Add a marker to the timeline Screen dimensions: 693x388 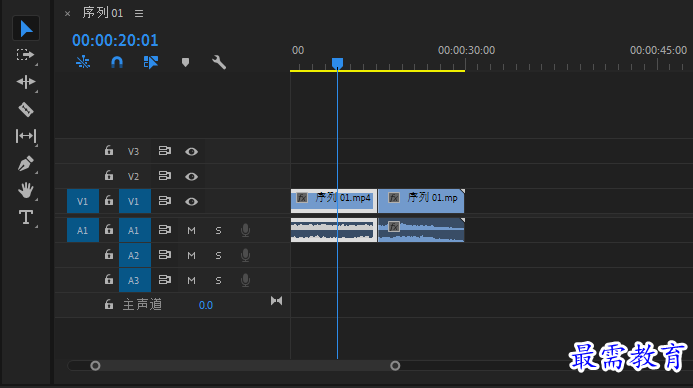pyautogui.click(x=185, y=62)
